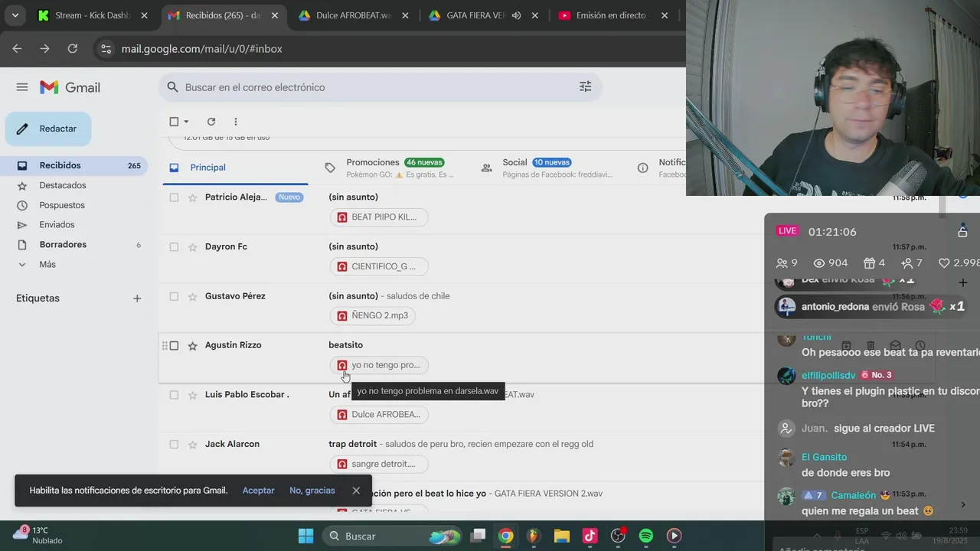Star the Luis Pablo Escobar email
Screen dimensions: 980x551
click(x=193, y=395)
